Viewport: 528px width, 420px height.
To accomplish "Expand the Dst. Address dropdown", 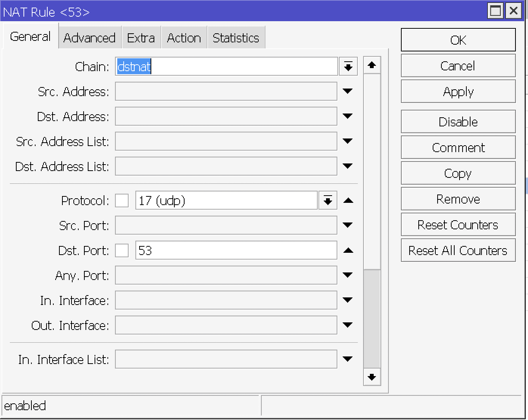I will click(x=348, y=116).
